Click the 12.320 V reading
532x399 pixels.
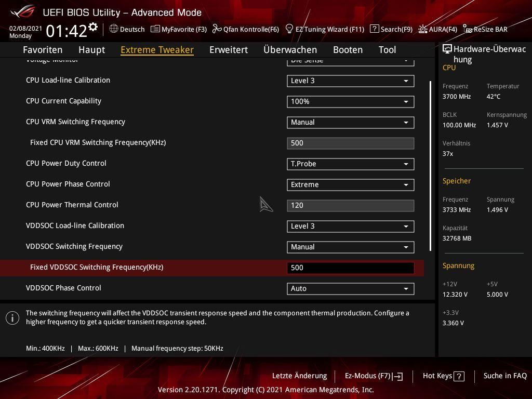coord(455,295)
